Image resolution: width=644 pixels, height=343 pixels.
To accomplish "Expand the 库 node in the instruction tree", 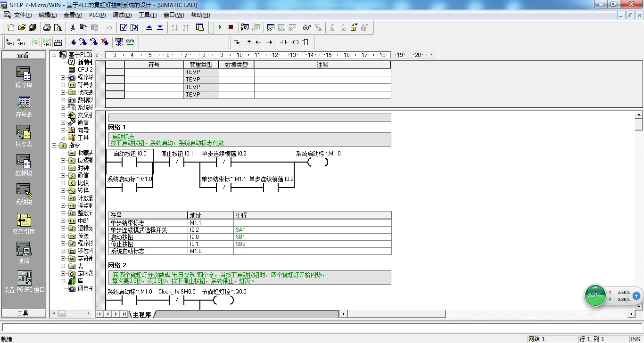I will point(63,281).
